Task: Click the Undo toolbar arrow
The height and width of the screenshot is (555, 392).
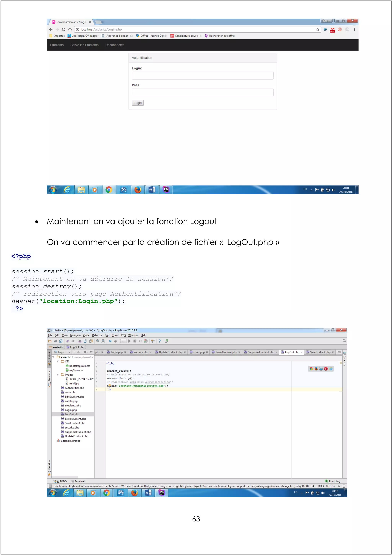Action: pyautogui.click(x=68, y=341)
